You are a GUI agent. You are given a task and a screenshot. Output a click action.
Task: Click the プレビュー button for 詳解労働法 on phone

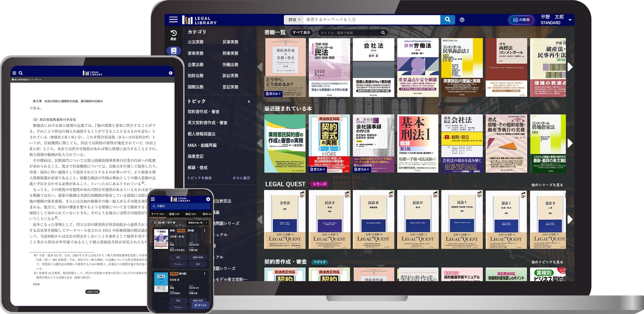[179, 264]
